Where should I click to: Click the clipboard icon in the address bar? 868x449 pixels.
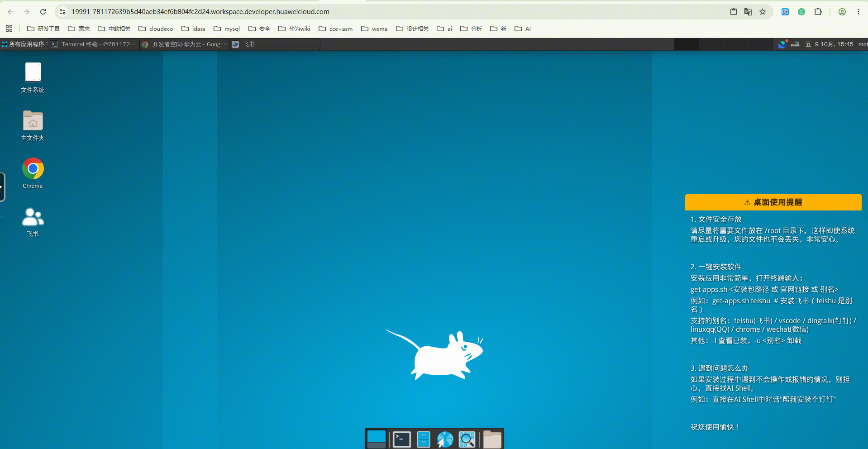(x=734, y=12)
